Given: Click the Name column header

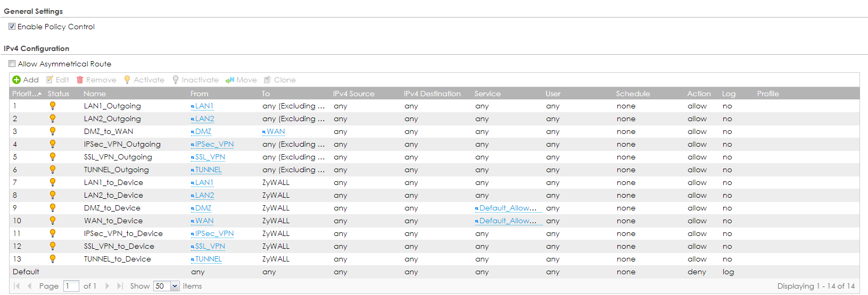Looking at the screenshot, I should pos(95,94).
